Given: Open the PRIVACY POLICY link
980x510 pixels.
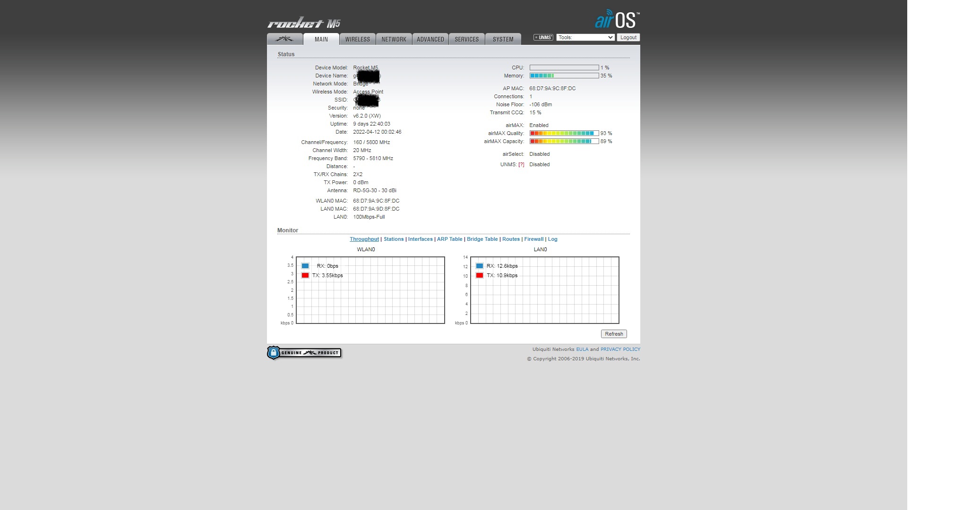Looking at the screenshot, I should 620,349.
